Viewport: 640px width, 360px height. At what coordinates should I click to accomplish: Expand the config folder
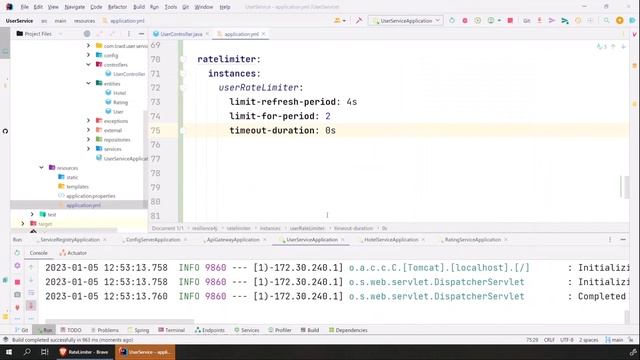tap(89, 55)
